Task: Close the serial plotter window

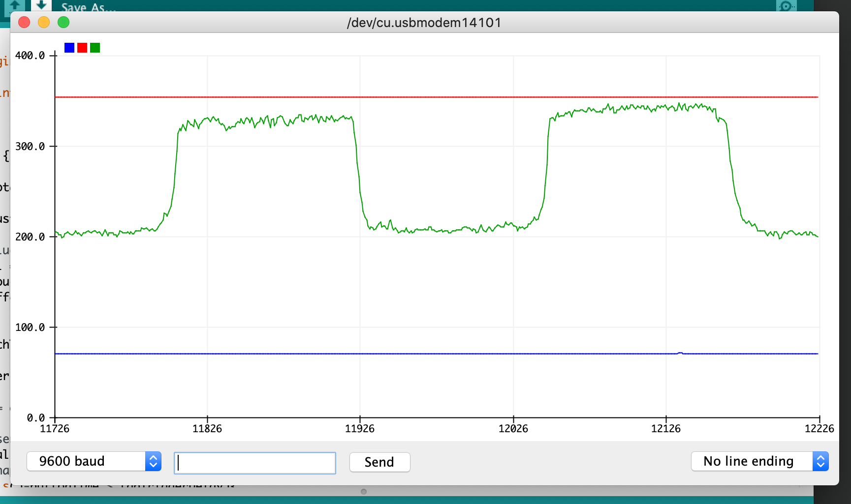Action: coord(24,23)
